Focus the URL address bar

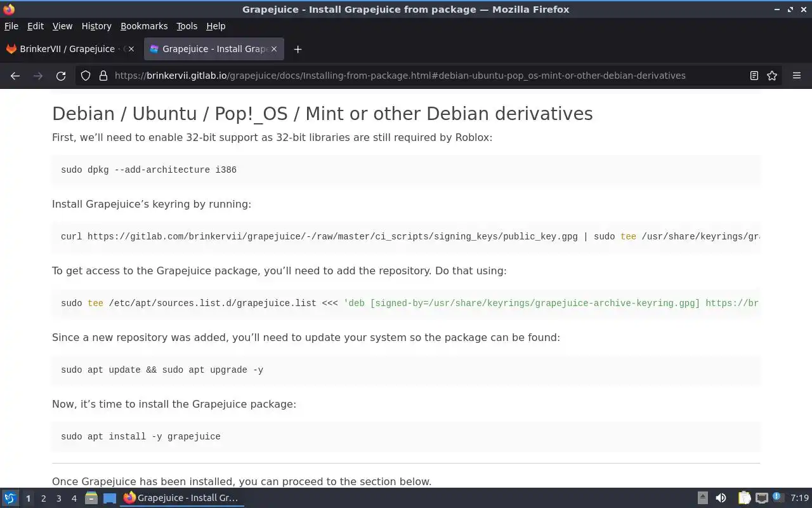coord(400,76)
